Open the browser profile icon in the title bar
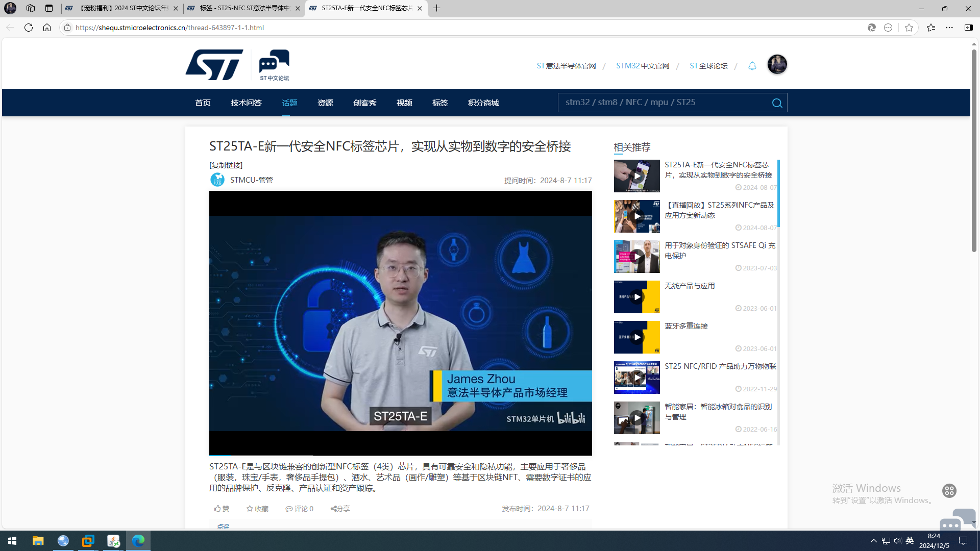Screen dimensions: 980x551 point(10,8)
